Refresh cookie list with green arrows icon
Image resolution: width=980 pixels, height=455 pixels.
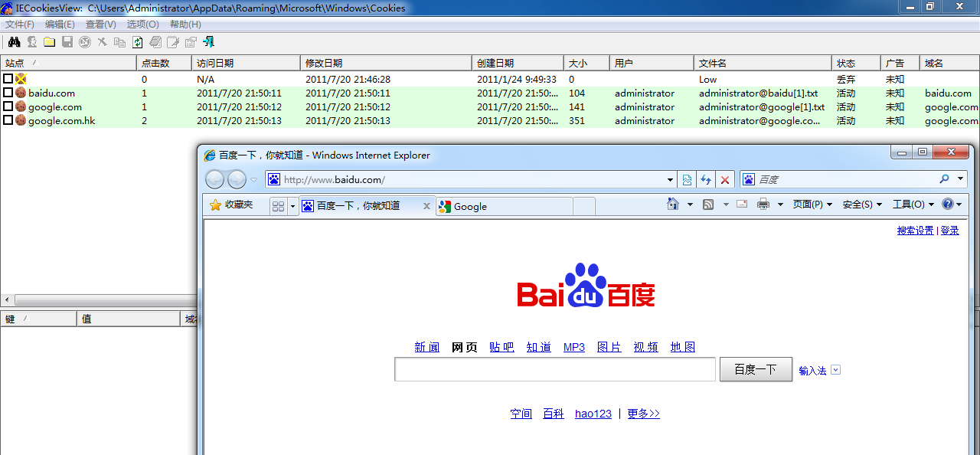(137, 42)
